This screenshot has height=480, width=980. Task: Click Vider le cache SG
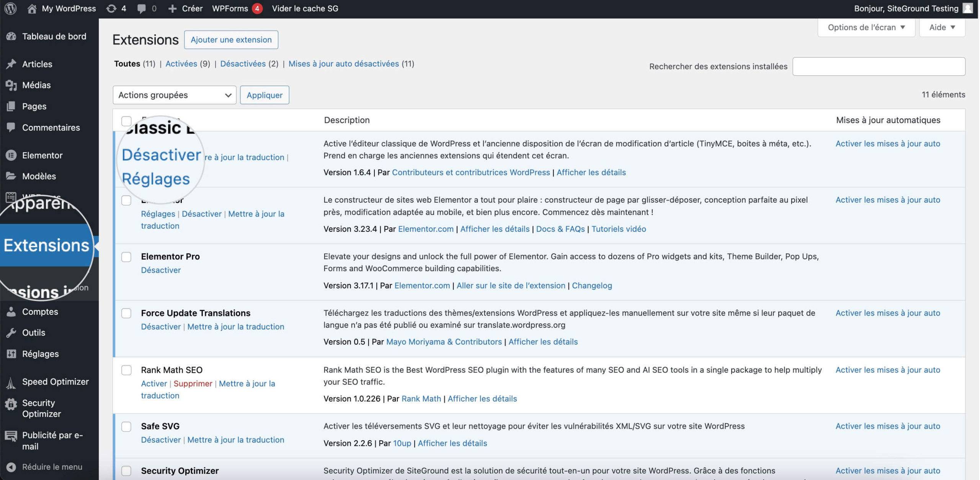click(x=305, y=8)
